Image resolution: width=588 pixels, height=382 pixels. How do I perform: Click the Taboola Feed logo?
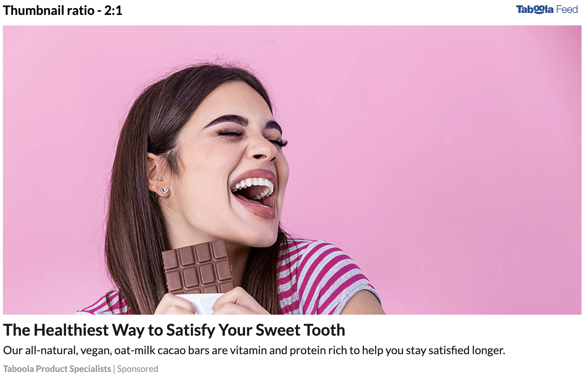pyautogui.click(x=547, y=9)
